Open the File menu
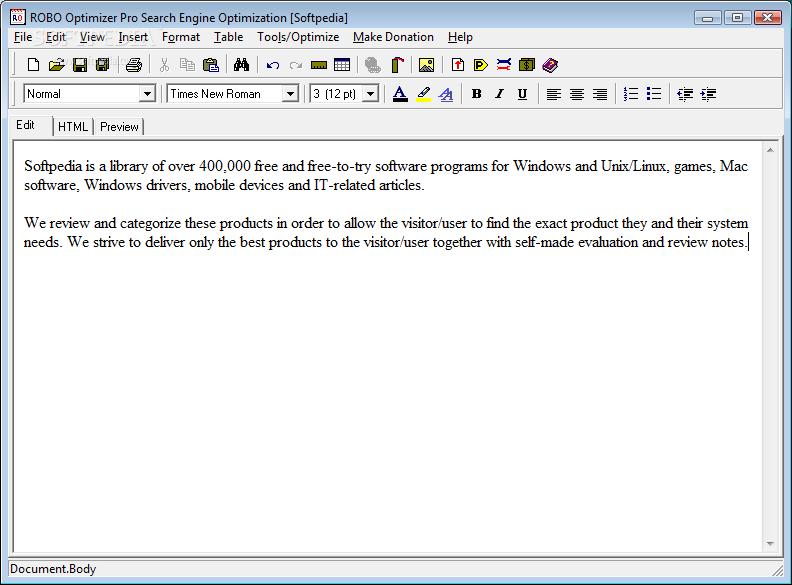Viewport: 792px width, 585px height. (x=23, y=37)
